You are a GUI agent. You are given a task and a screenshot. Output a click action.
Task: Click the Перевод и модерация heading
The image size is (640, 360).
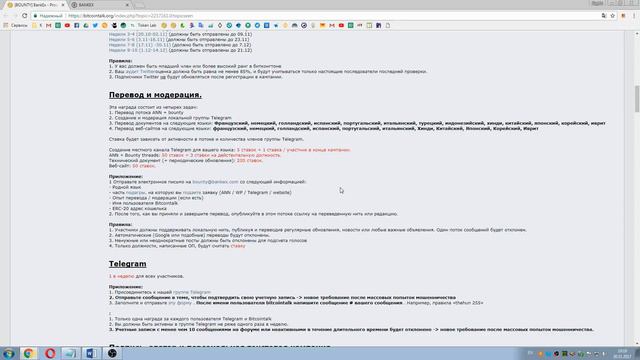pyautogui.click(x=155, y=95)
